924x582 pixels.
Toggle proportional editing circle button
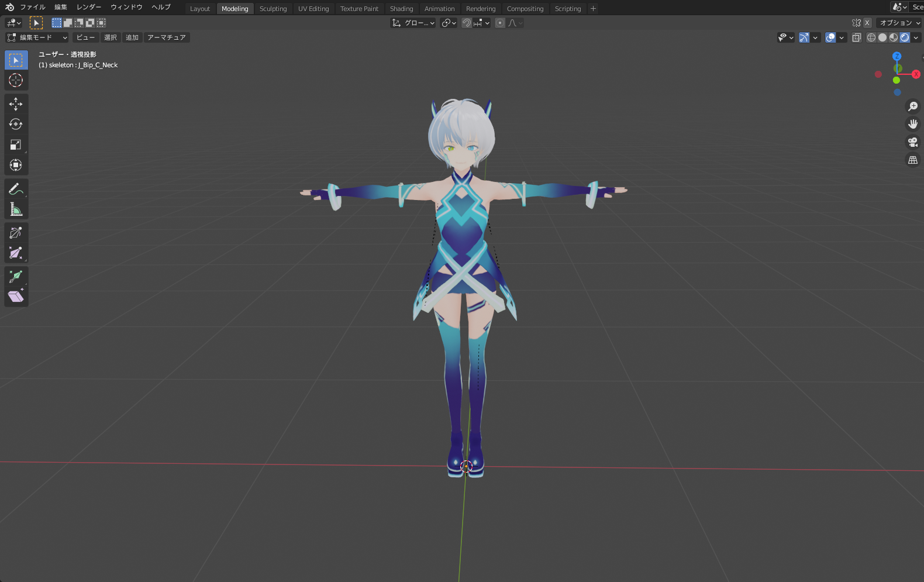click(500, 23)
